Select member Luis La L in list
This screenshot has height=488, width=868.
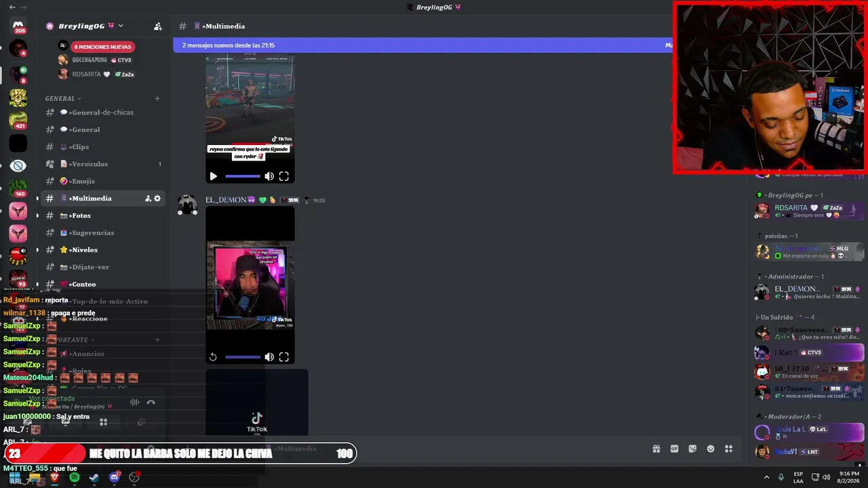809,432
